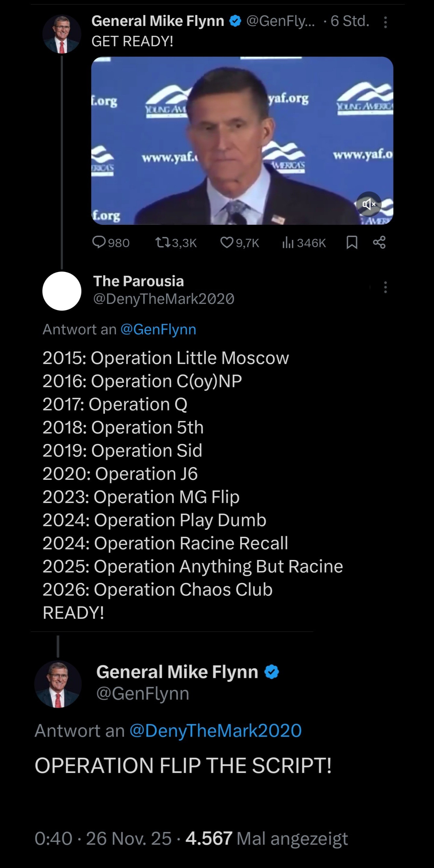This screenshot has width=434, height=868.
Task: Open The Parousia reply's three-dot menu
Action: (386, 288)
